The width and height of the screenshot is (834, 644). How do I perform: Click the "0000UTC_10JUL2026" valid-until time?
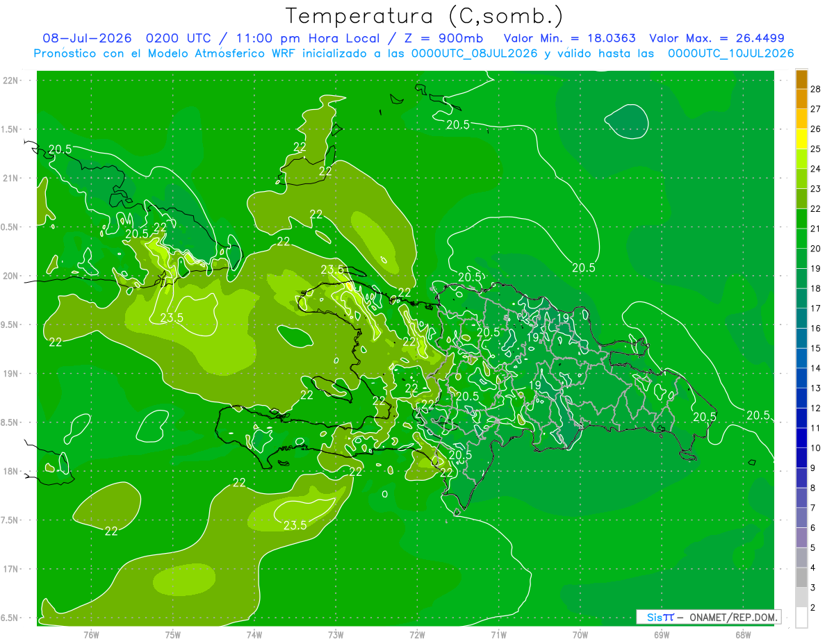[730, 53]
